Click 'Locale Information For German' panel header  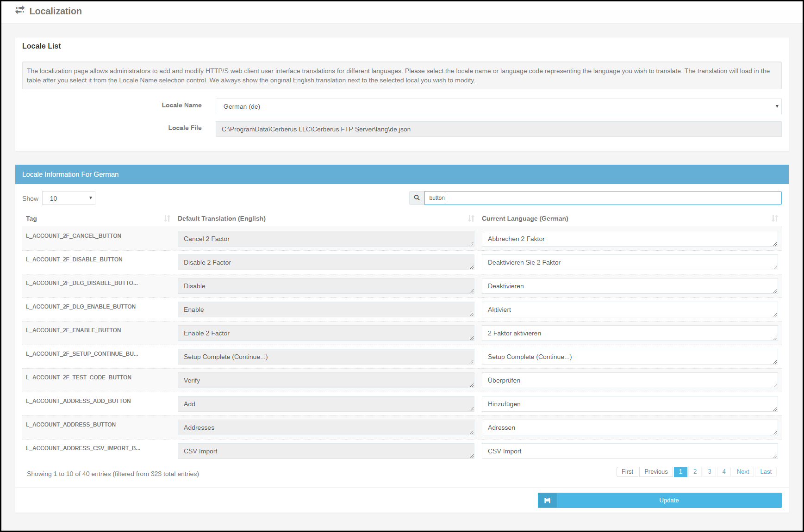pos(402,174)
